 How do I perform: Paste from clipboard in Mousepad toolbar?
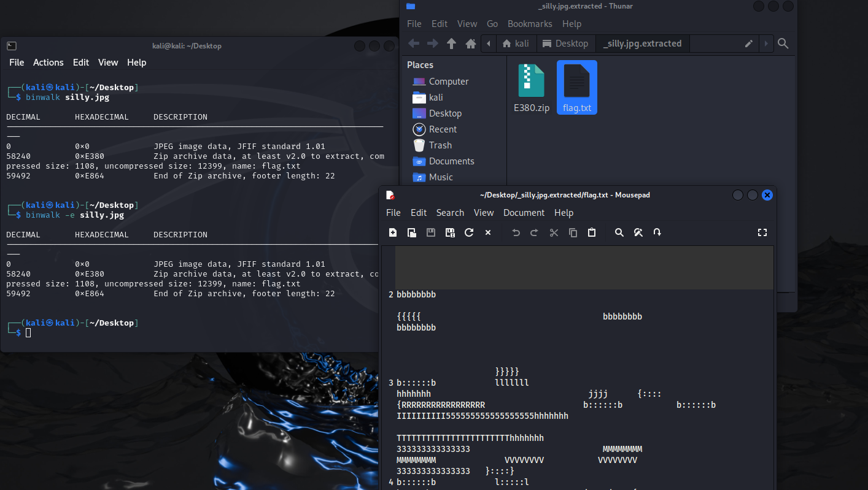click(592, 232)
